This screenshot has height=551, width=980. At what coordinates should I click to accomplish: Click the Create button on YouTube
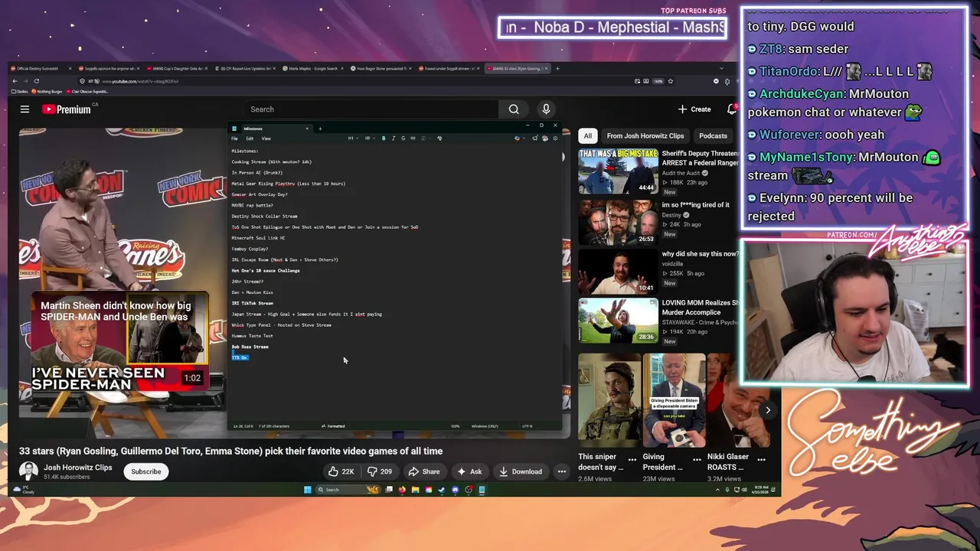point(694,109)
